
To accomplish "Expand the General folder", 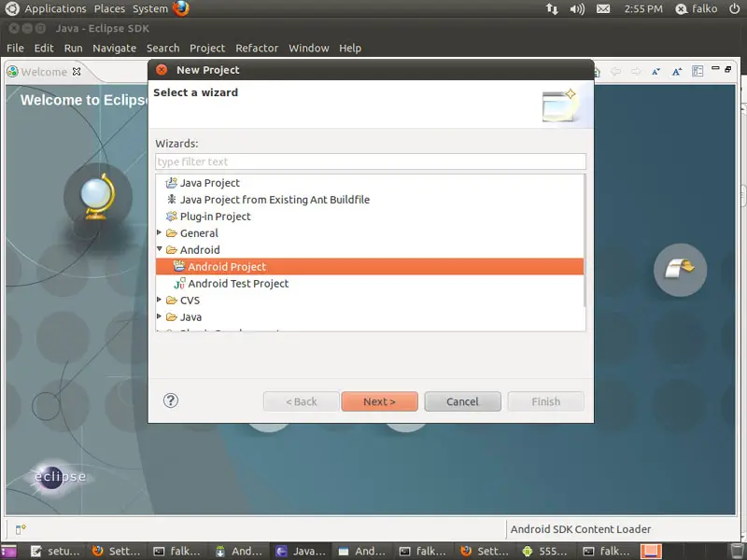I will coord(160,232).
